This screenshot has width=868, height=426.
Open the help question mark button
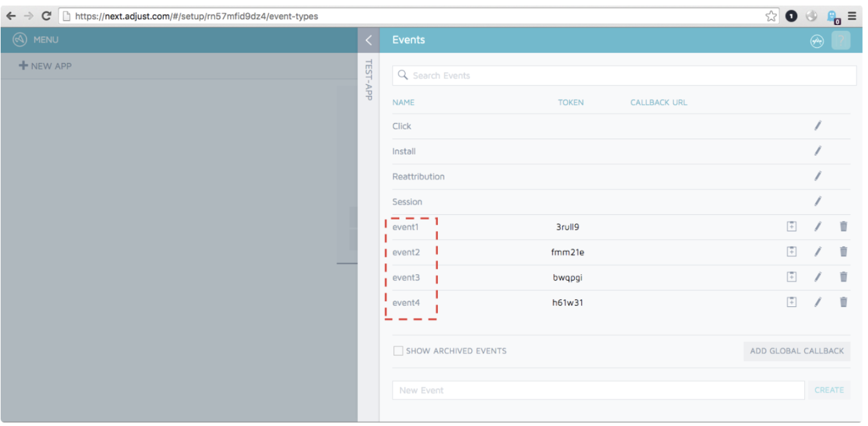pyautogui.click(x=840, y=41)
